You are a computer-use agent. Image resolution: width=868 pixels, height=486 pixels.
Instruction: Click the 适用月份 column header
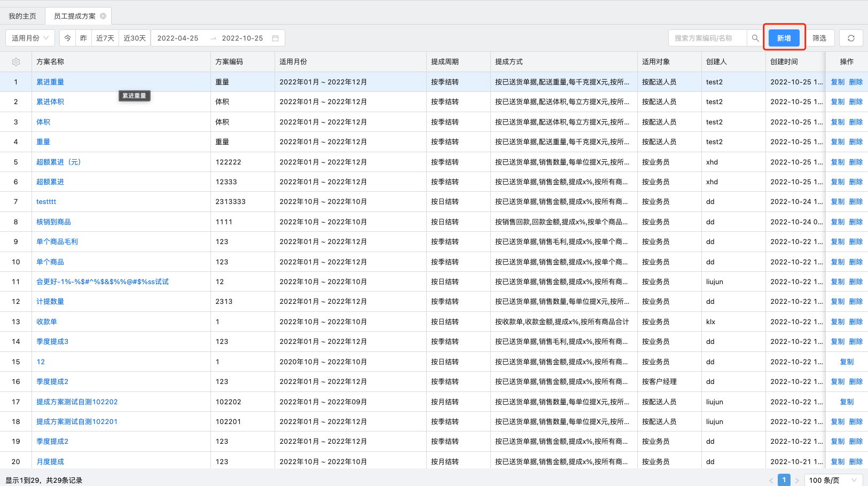350,62
